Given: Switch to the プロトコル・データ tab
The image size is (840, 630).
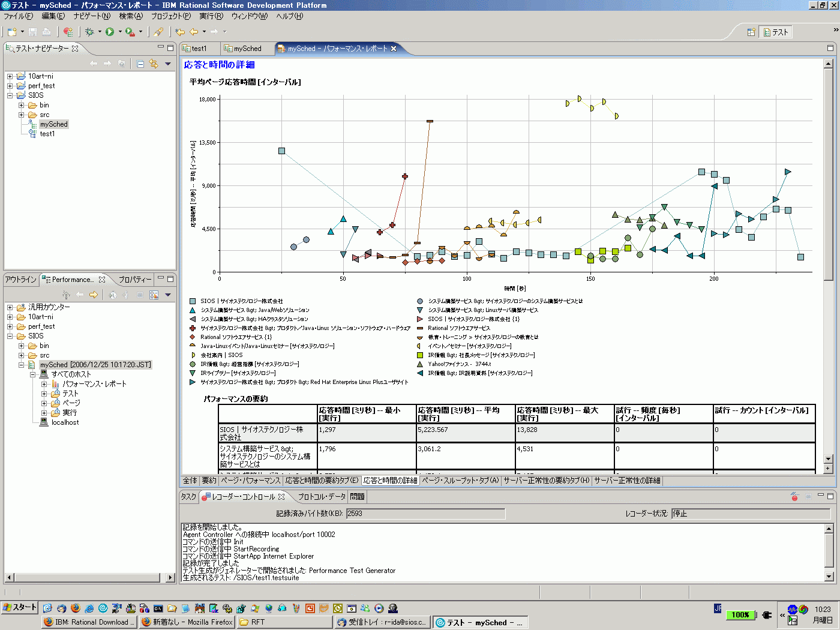Looking at the screenshot, I should (x=322, y=497).
